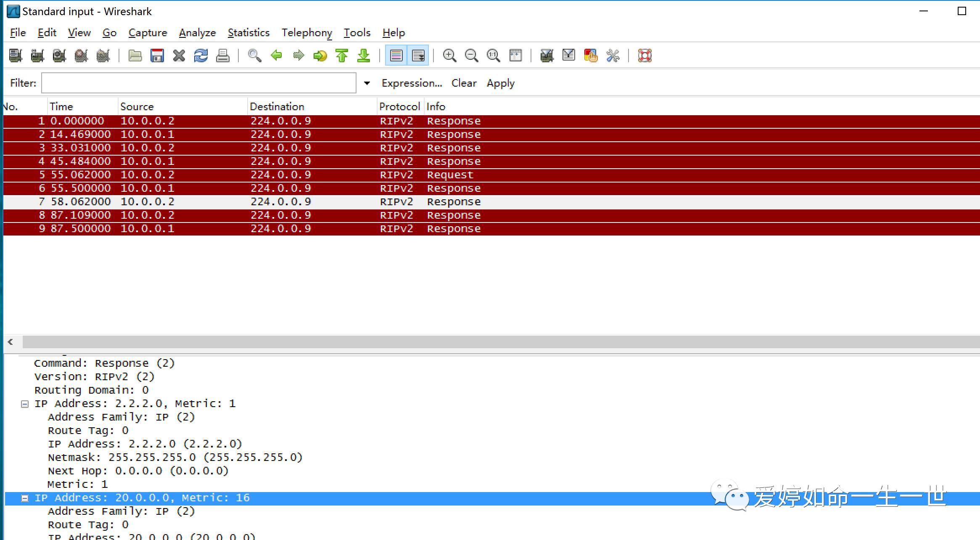
Task: Open the Preferences tools icon
Action: tap(613, 56)
